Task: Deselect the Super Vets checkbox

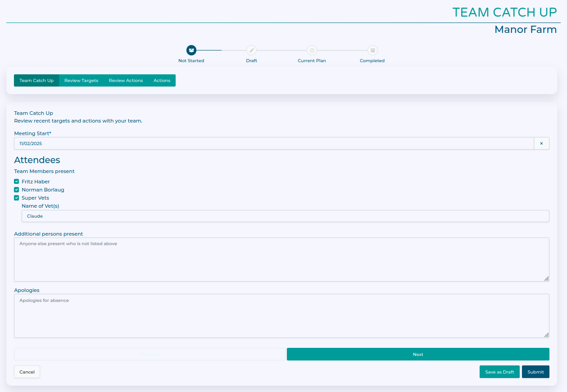Action: tap(17, 198)
